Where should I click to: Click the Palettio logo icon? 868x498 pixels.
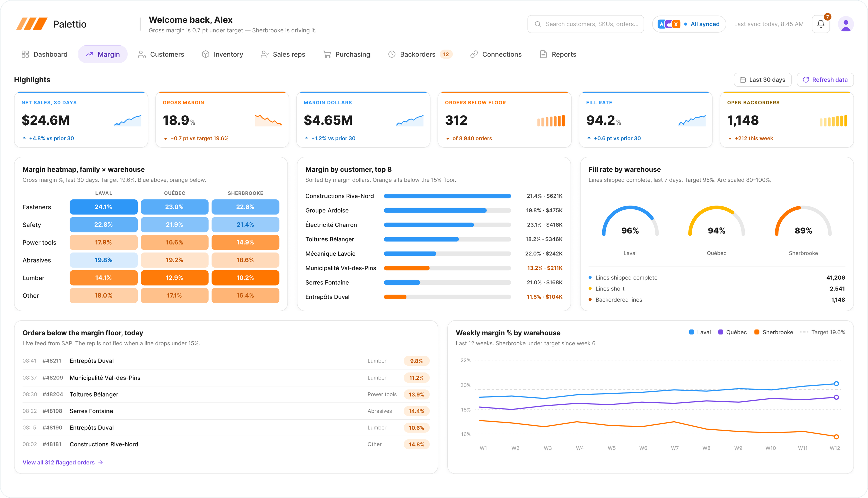click(32, 24)
